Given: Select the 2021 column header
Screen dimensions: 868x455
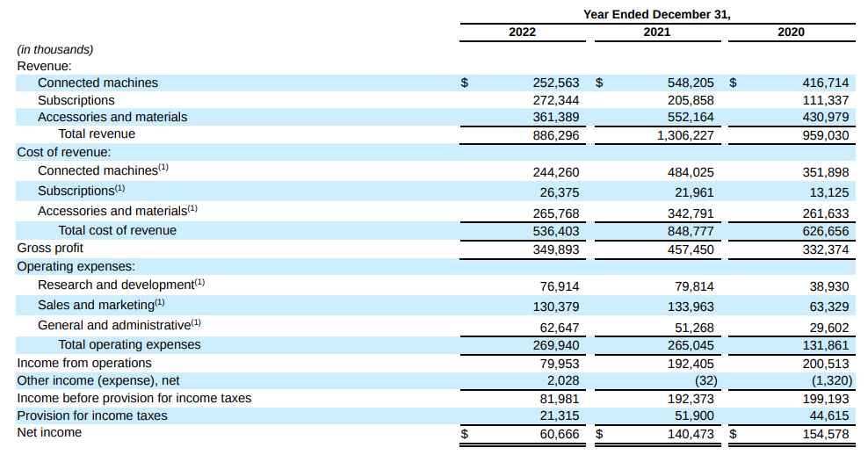Looking at the screenshot, I should coord(656,32).
